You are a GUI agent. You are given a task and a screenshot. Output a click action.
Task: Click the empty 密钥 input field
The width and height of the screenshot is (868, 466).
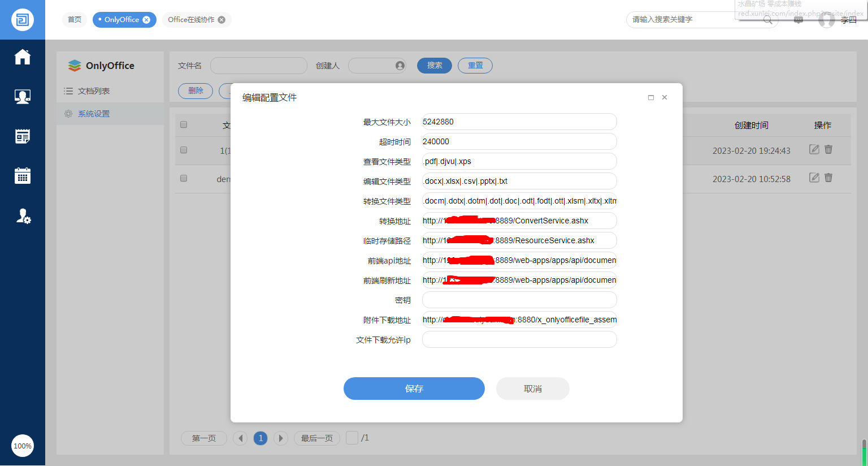coord(519,300)
